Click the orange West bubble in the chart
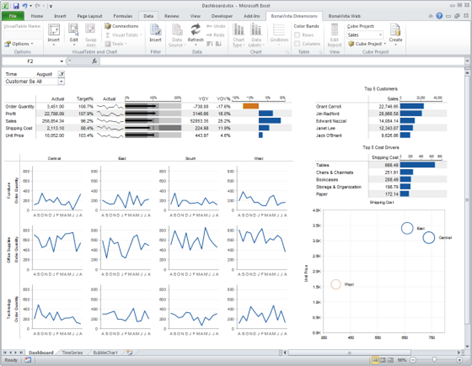 pyautogui.click(x=336, y=284)
